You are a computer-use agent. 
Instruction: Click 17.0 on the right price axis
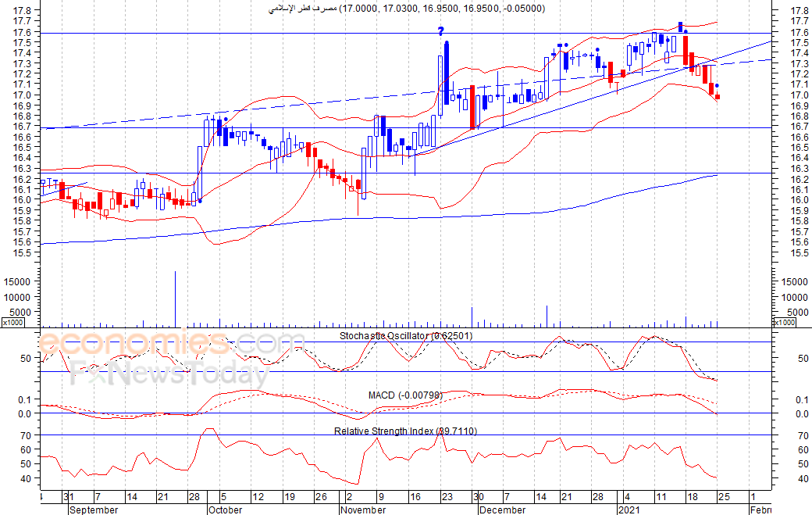tap(800, 95)
